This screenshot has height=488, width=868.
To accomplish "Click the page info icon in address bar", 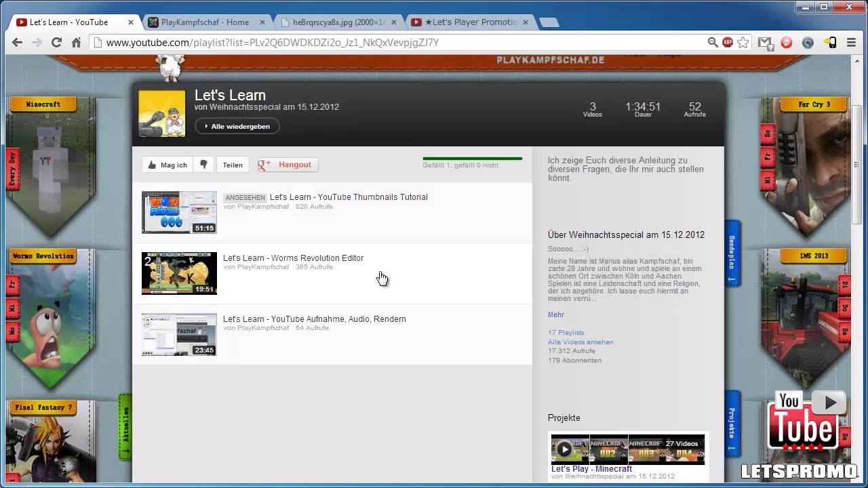I will click(x=98, y=43).
